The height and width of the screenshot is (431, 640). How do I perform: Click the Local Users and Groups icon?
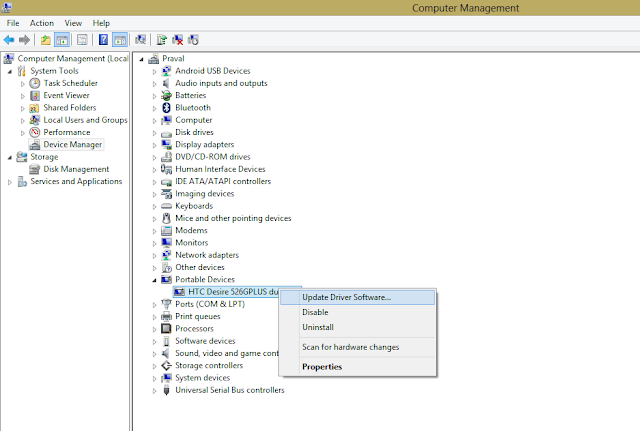(35, 120)
